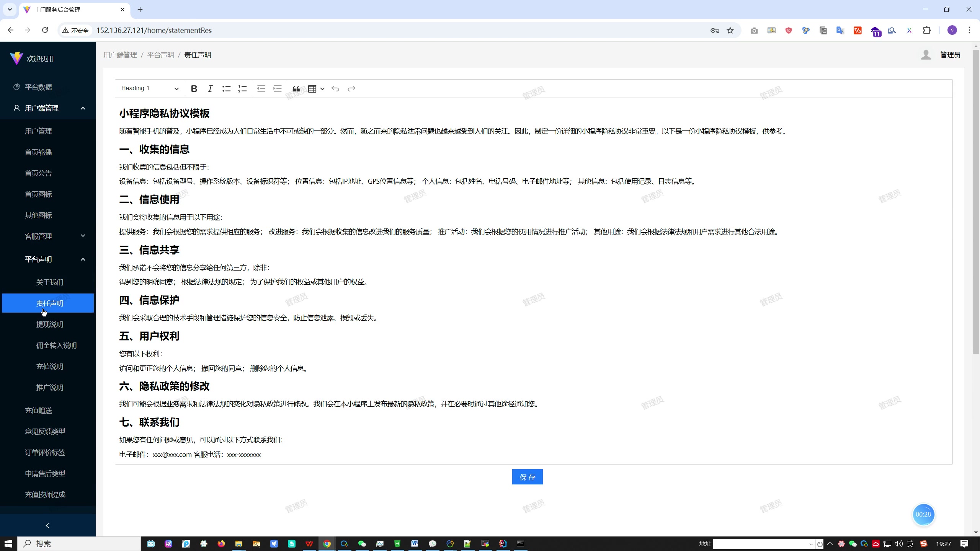The width and height of the screenshot is (980, 551).
Task: Open the Chrome profile avatar
Action: click(x=952, y=30)
